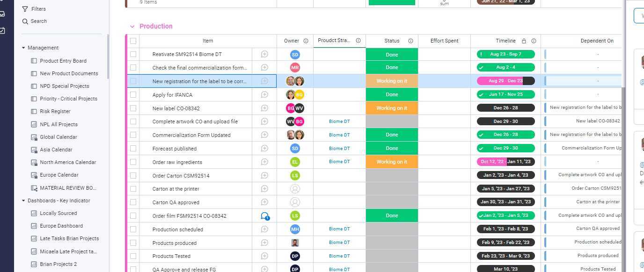The height and width of the screenshot is (272, 644).
Task: Tick checkbox for Apply for IFANCA row
Action: pyautogui.click(x=133, y=94)
